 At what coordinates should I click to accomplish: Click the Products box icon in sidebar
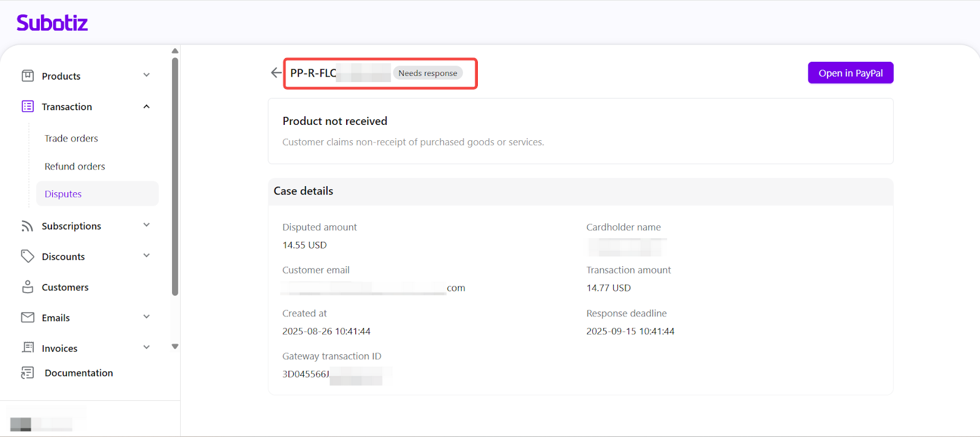(x=28, y=76)
